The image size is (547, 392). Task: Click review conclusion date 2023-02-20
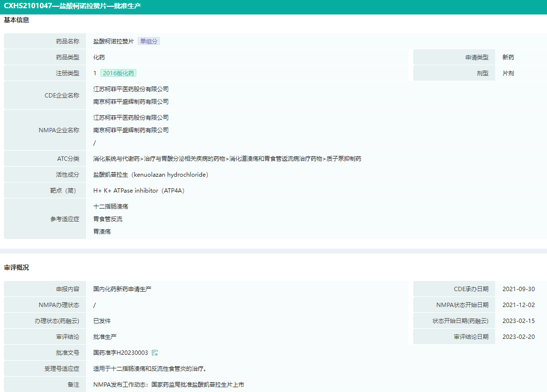click(x=518, y=337)
